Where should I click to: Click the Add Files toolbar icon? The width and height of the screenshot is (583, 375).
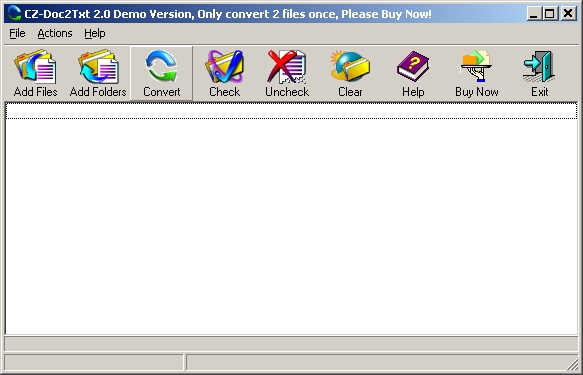35,73
